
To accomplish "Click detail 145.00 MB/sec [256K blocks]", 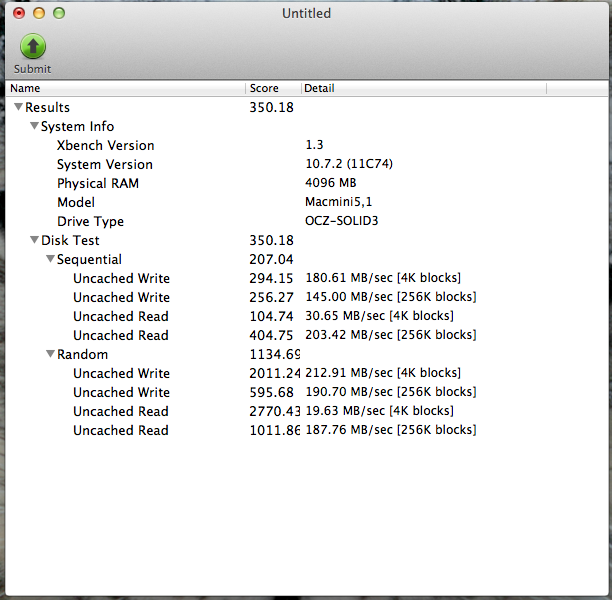I will tap(391, 297).
